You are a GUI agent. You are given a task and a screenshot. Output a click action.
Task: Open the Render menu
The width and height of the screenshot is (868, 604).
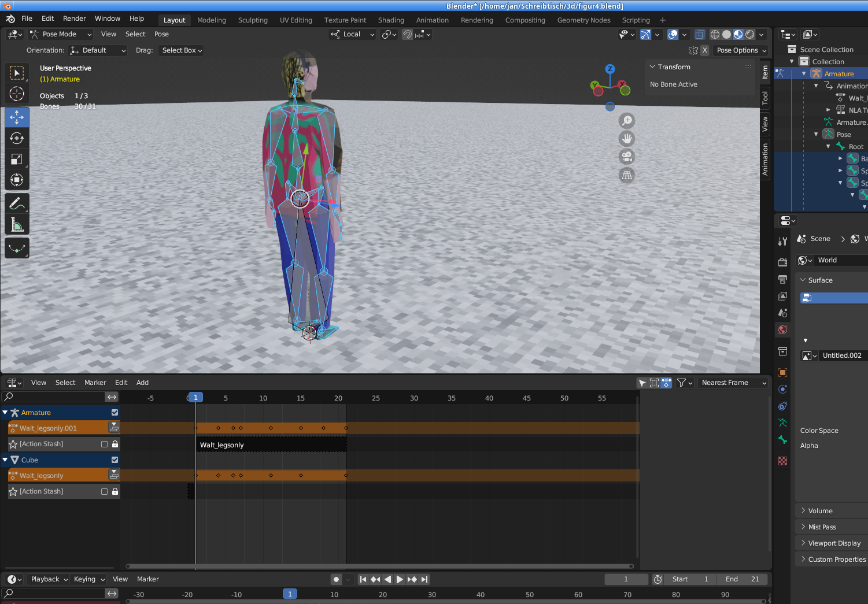point(74,18)
